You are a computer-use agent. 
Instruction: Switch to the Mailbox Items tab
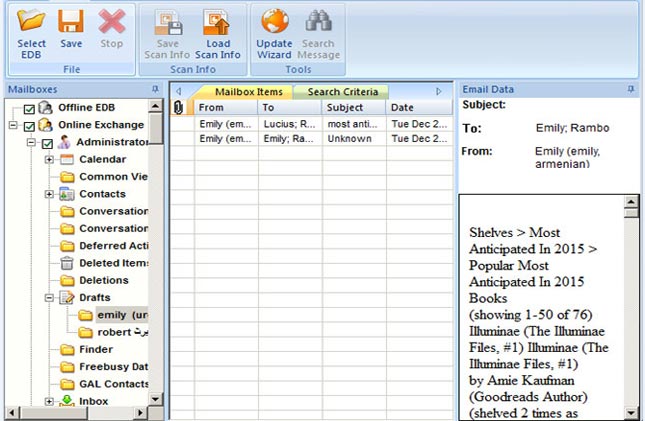coord(248,92)
